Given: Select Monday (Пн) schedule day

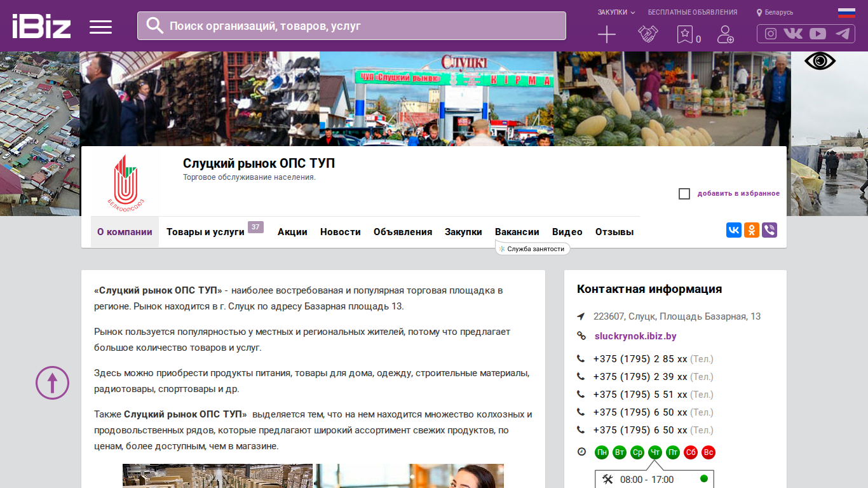Looking at the screenshot, I should (602, 452).
